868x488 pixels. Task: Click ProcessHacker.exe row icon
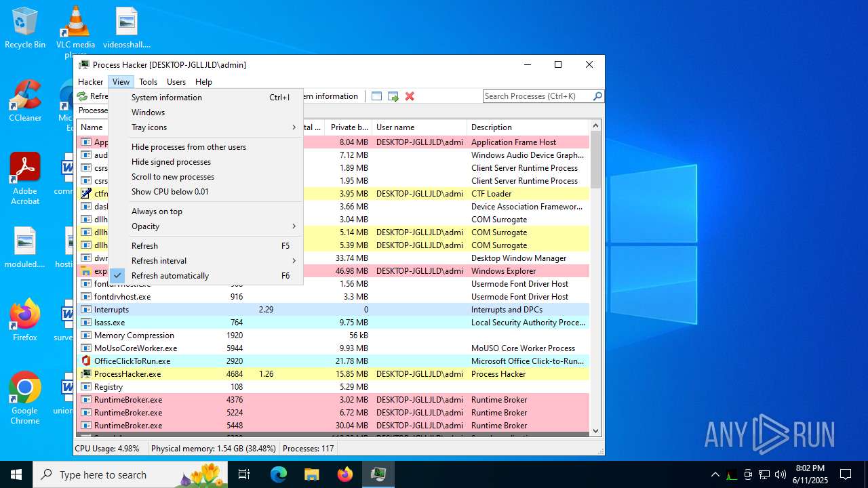86,373
